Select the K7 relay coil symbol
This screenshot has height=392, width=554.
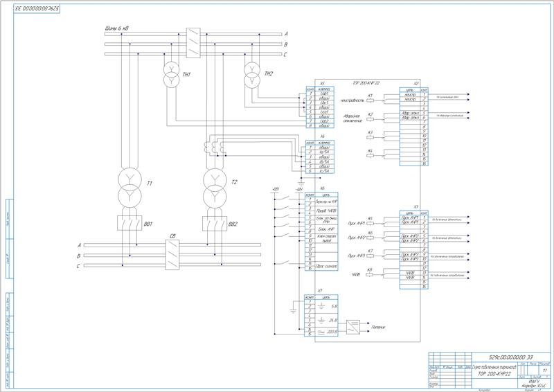[370, 256]
